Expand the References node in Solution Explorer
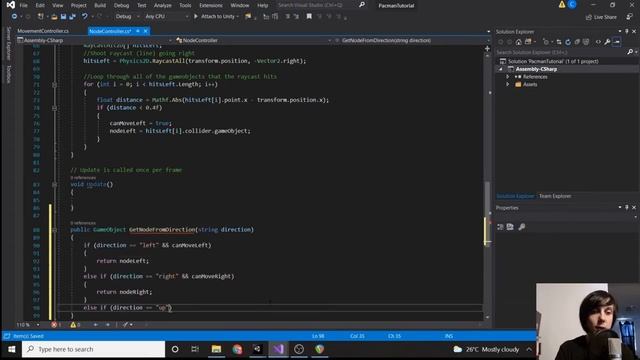Image resolution: width=640 pixels, height=360 pixels. click(x=508, y=77)
